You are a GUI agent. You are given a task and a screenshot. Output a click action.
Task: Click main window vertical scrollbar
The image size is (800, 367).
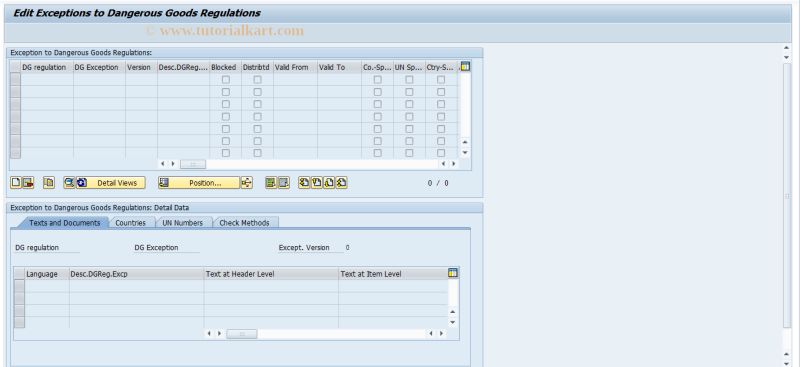(x=787, y=196)
